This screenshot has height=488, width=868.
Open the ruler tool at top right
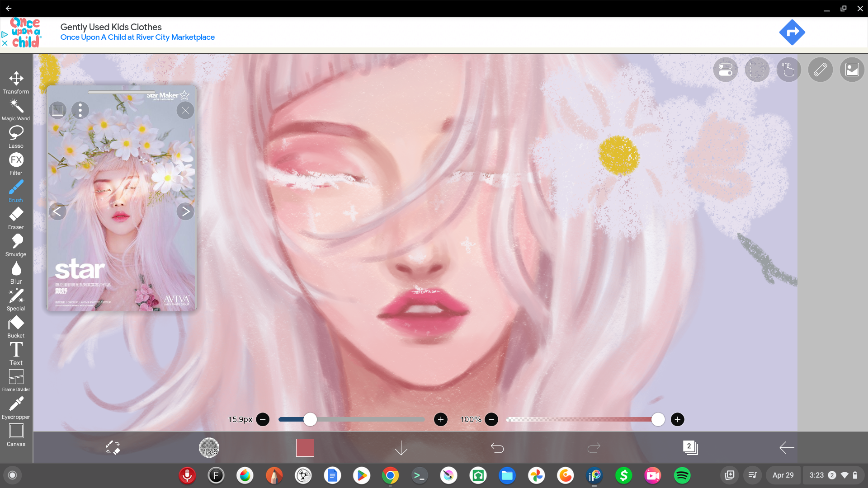pyautogui.click(x=820, y=70)
